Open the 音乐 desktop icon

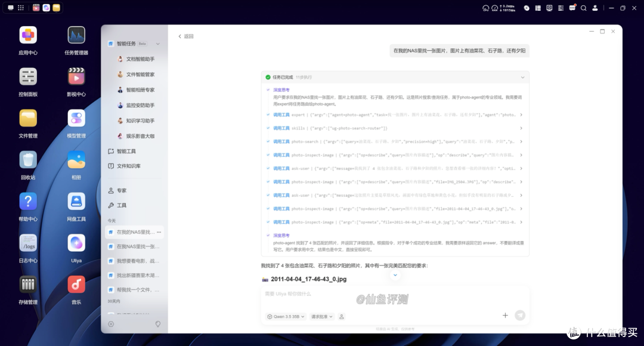[x=76, y=285]
